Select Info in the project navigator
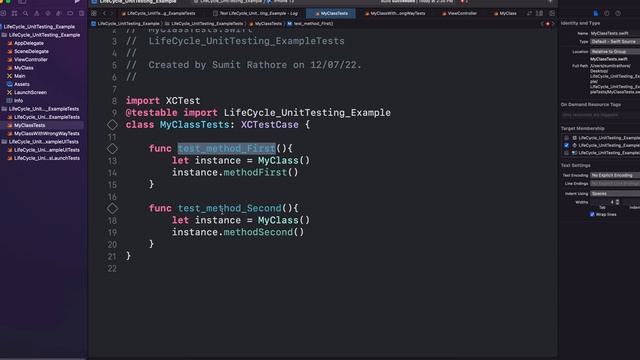Viewport: 640px width, 360px height. click(x=18, y=100)
